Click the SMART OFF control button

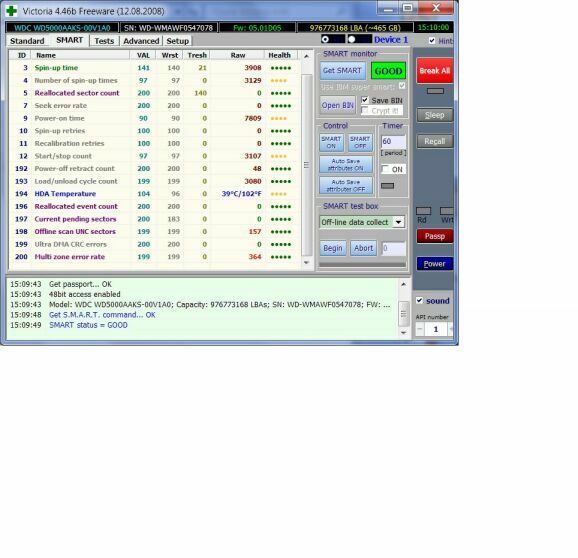(360, 143)
